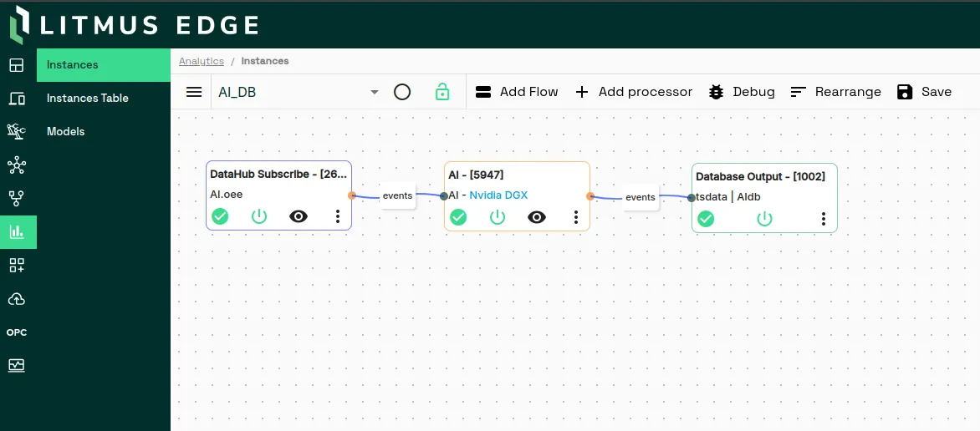Click green check status on Database Output node
Screen dimensions: 980x431
tap(707, 219)
